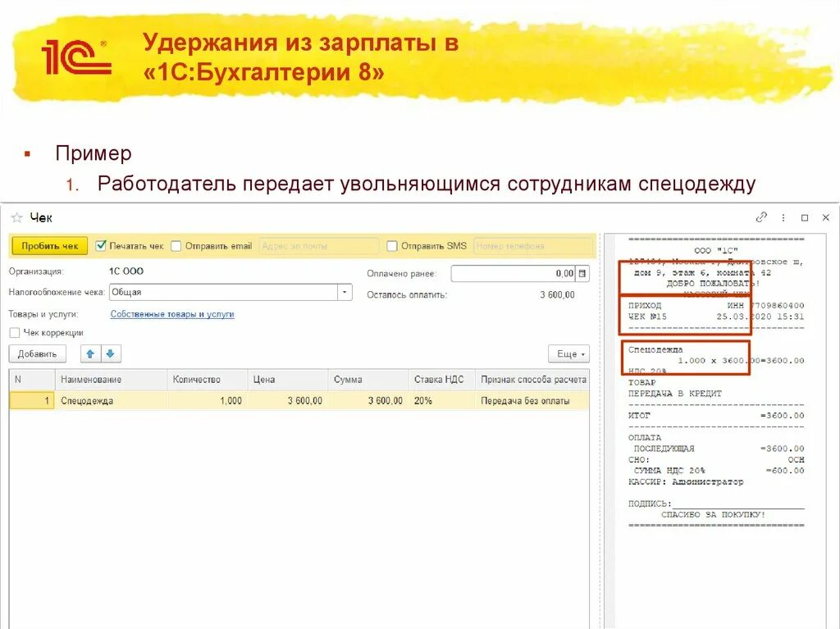The height and width of the screenshot is (629, 840).
Task: Select the price cell 3 600,00
Action: pos(287,401)
